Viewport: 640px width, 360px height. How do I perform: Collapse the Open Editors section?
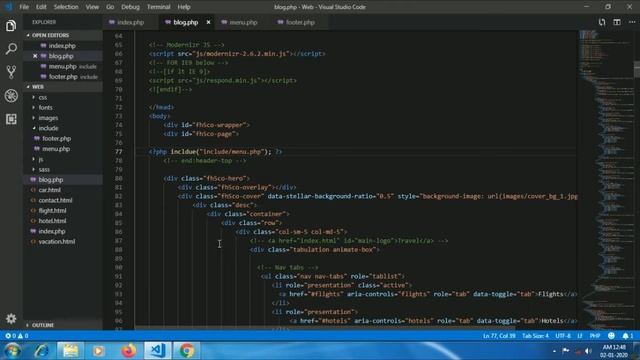63,35
